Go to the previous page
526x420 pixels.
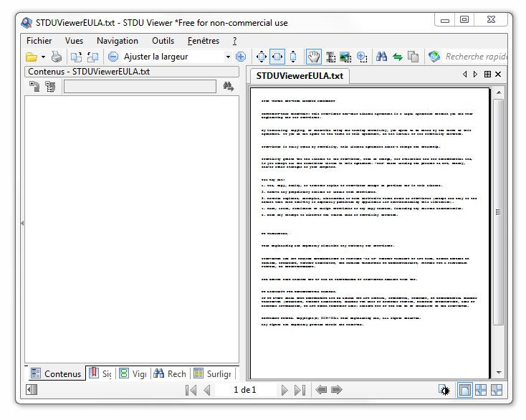[x=206, y=390]
